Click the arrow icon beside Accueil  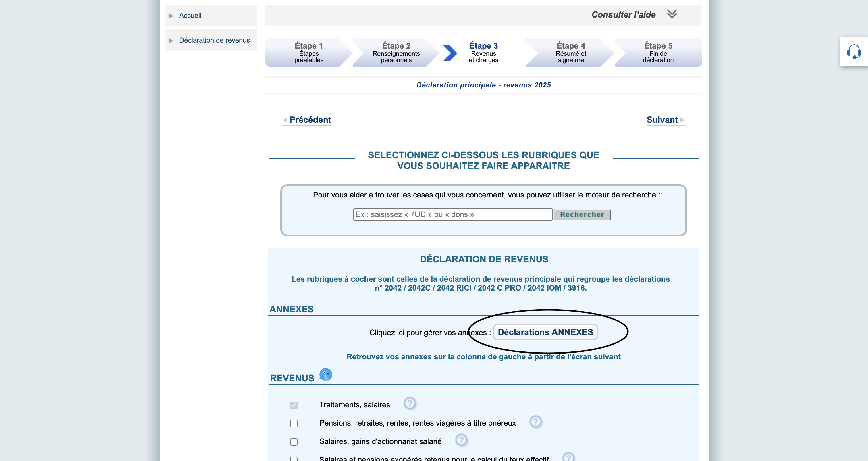click(x=171, y=16)
